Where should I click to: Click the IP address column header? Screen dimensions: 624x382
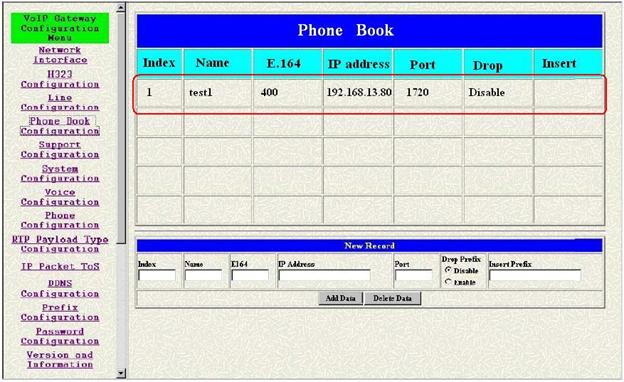[x=358, y=62]
